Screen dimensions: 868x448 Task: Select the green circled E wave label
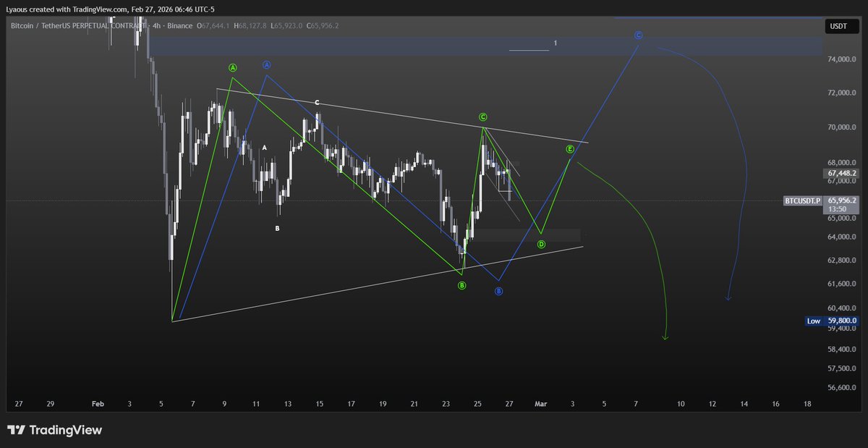click(570, 149)
